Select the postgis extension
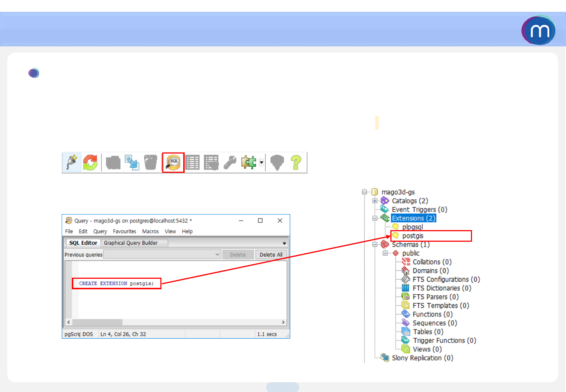This screenshot has height=392, width=566. [x=413, y=236]
